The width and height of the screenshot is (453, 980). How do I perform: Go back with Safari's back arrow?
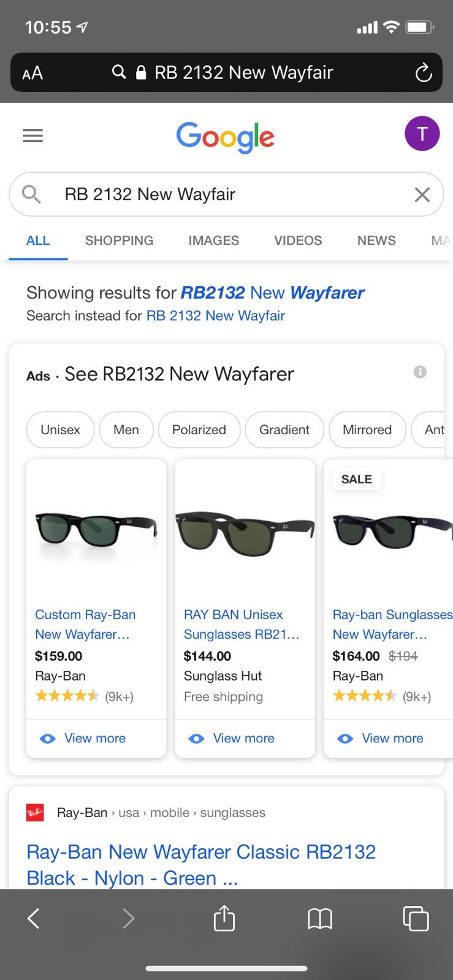coord(34,918)
